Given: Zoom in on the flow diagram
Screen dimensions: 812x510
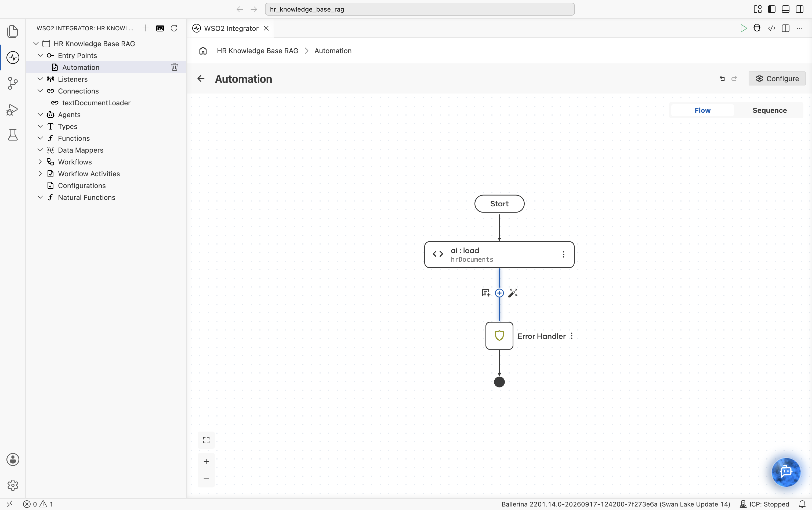Looking at the screenshot, I should 206,461.
